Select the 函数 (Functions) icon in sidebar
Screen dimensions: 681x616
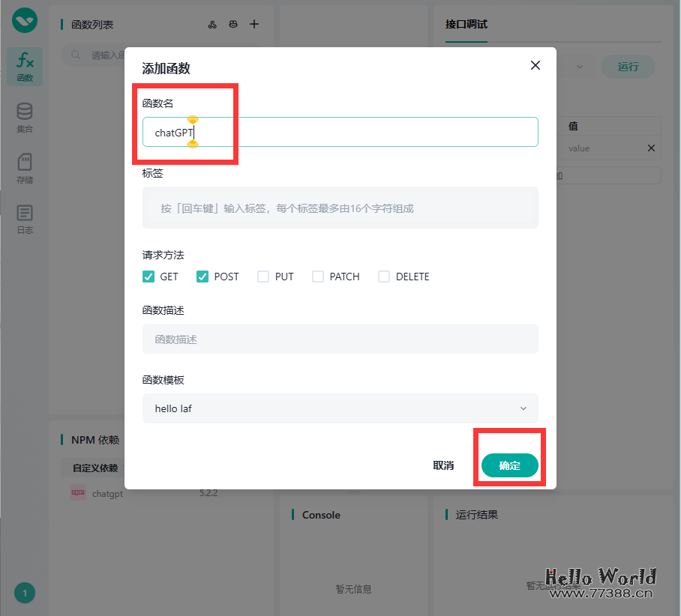click(x=24, y=66)
